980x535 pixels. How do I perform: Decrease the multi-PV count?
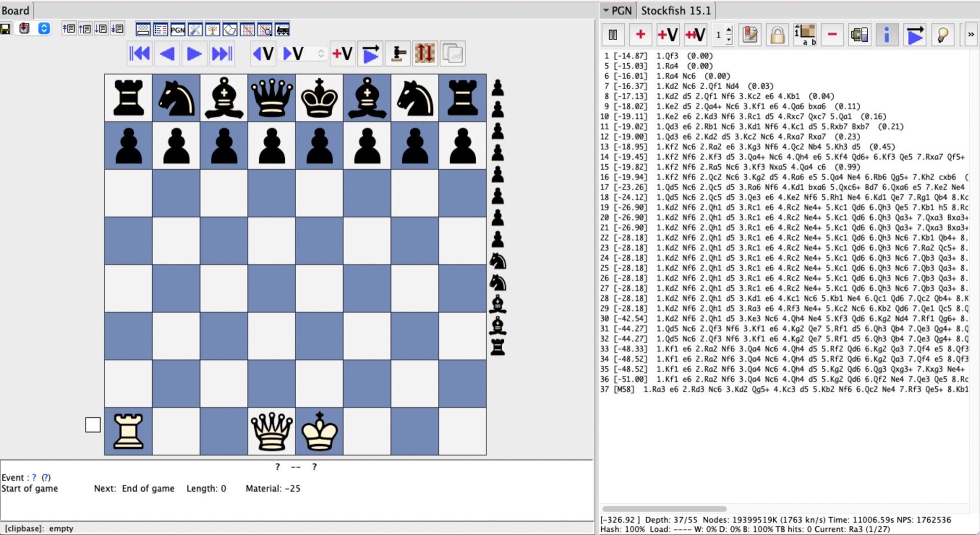click(x=729, y=39)
